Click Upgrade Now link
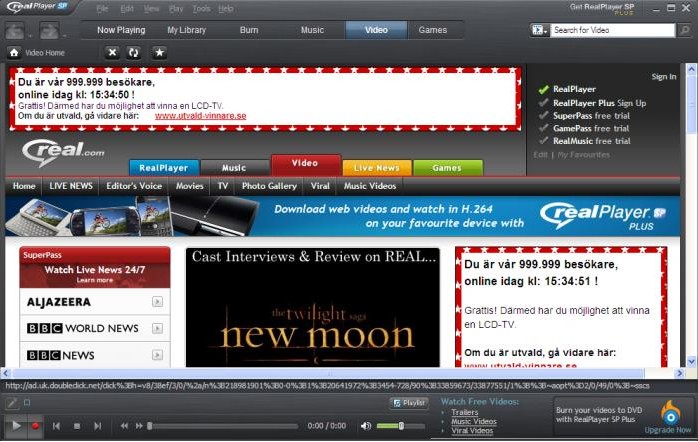This screenshot has height=442, width=698. pos(668,430)
